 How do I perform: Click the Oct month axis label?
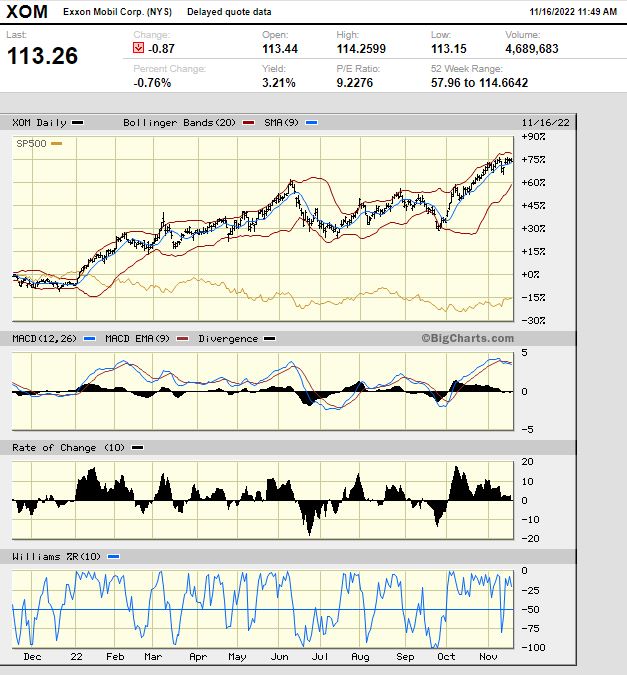[x=446, y=656]
